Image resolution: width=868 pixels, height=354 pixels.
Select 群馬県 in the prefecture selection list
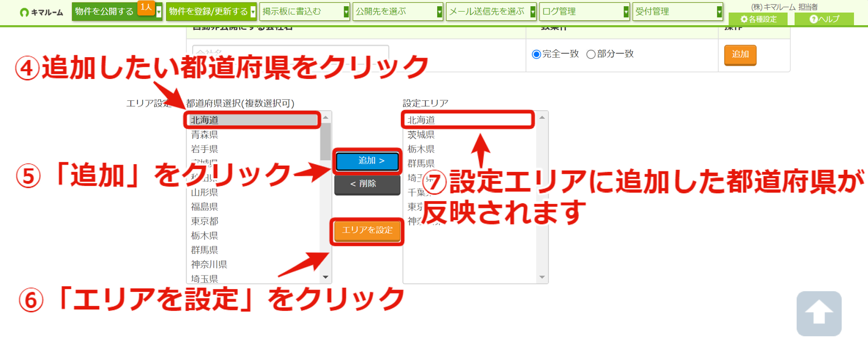pos(255,250)
